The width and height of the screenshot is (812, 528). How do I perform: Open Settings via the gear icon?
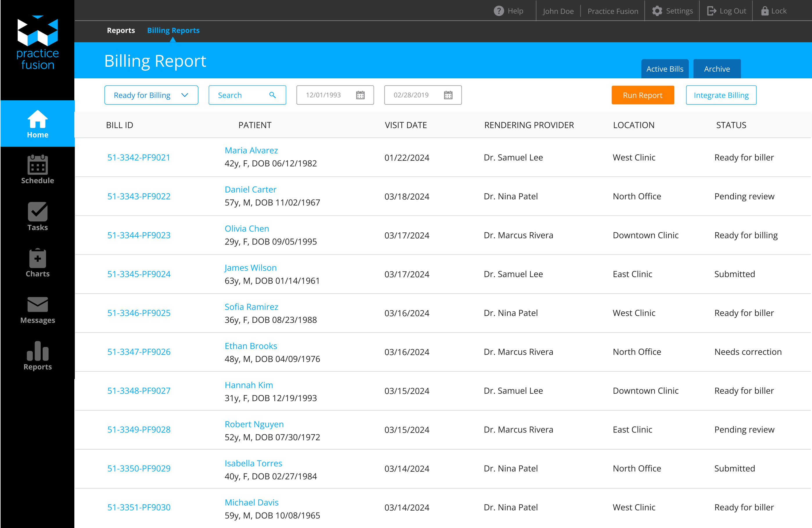[x=657, y=11]
